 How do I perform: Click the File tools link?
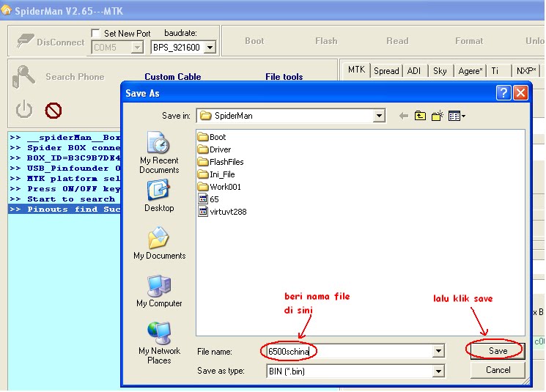pos(284,77)
